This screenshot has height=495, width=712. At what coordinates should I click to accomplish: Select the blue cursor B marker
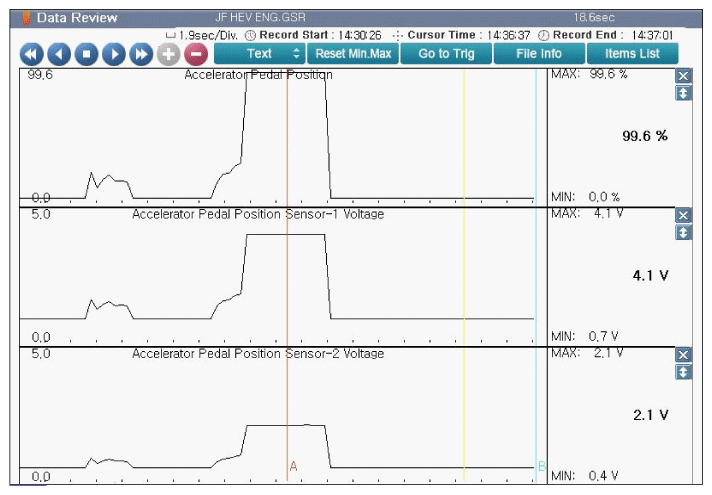coord(541,466)
